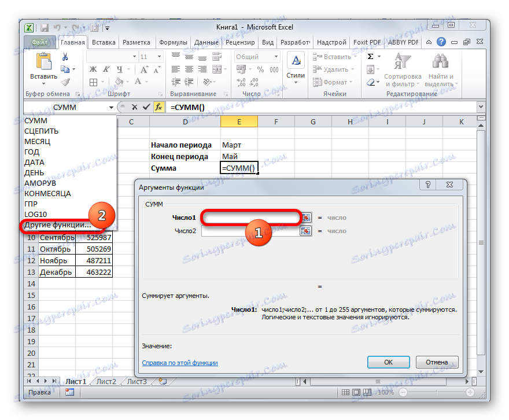Click the cancel formula X icon
The width and height of the screenshot is (509, 420).
(134, 107)
